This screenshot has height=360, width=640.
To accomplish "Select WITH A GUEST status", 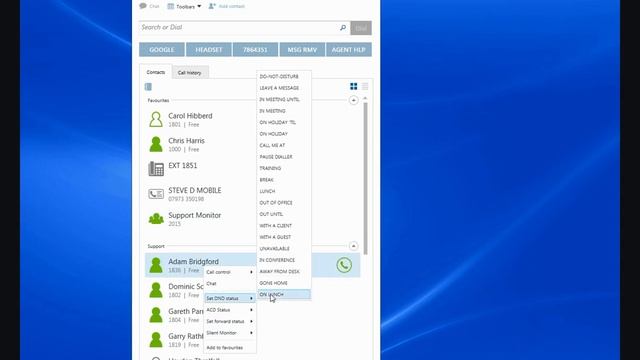I will (x=284, y=237).
